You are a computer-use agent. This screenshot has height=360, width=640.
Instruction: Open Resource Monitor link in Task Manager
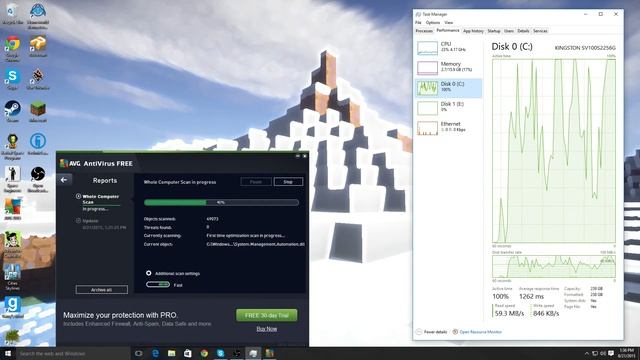[477, 332]
